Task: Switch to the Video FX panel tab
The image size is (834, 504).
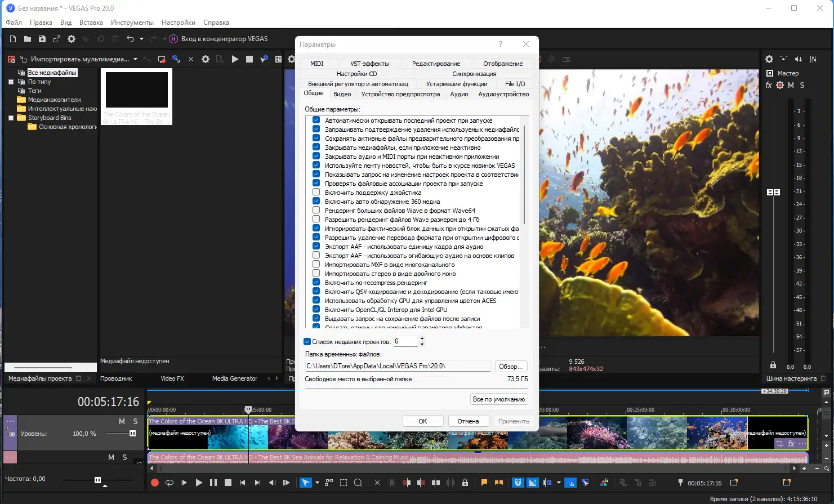Action: click(172, 378)
